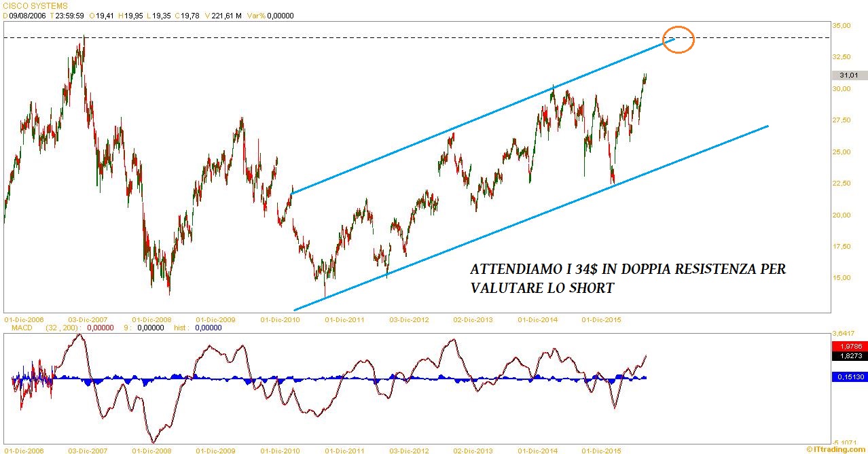
Task: Click 01-Dic-2014 on the MACD bottom axis
Action: [538, 450]
